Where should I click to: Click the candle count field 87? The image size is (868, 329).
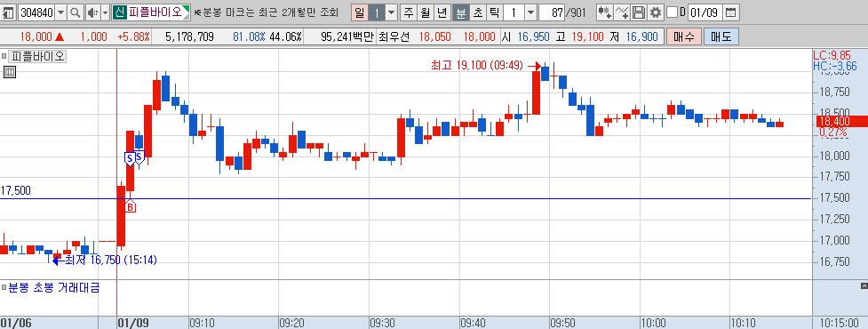point(552,12)
